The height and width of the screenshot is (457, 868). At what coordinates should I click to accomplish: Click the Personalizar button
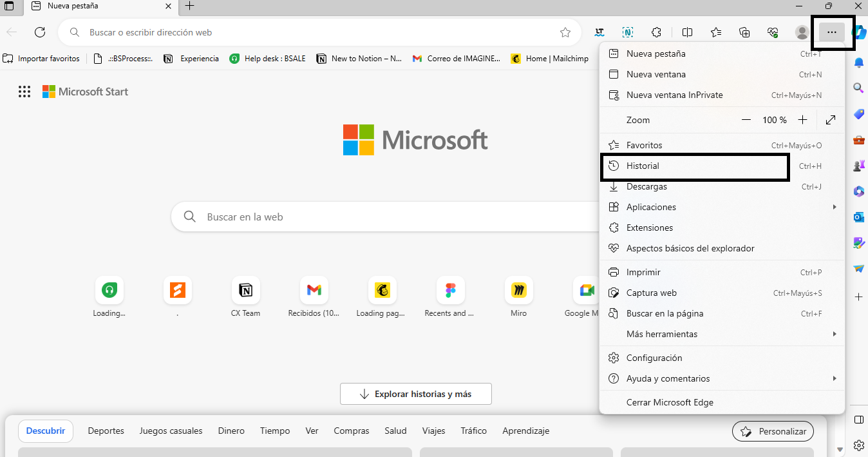(x=773, y=431)
